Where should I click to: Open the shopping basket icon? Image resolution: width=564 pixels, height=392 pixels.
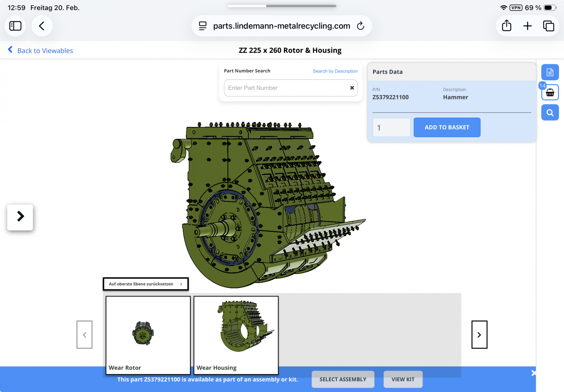pyautogui.click(x=550, y=93)
